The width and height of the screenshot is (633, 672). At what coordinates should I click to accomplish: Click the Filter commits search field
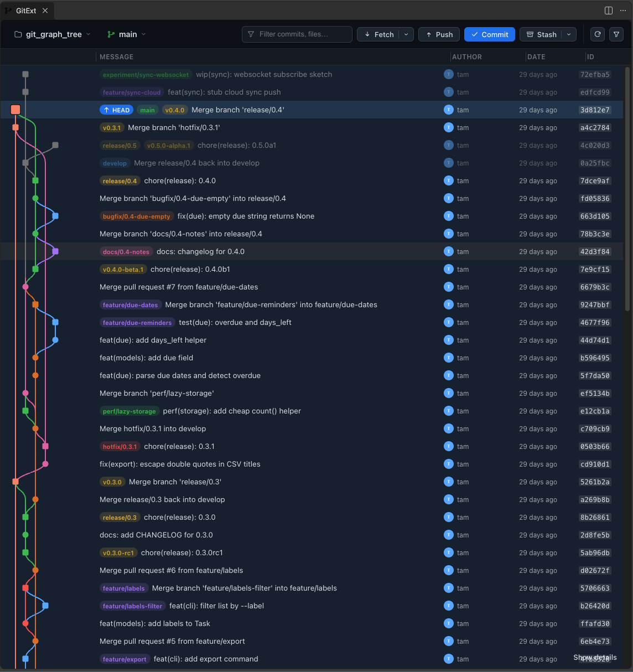297,34
